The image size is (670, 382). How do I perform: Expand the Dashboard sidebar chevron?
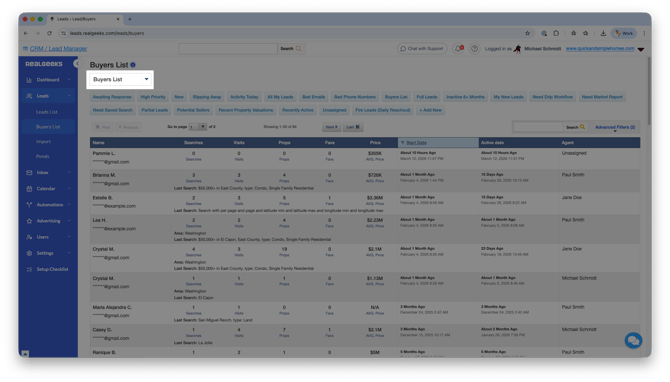pos(69,80)
